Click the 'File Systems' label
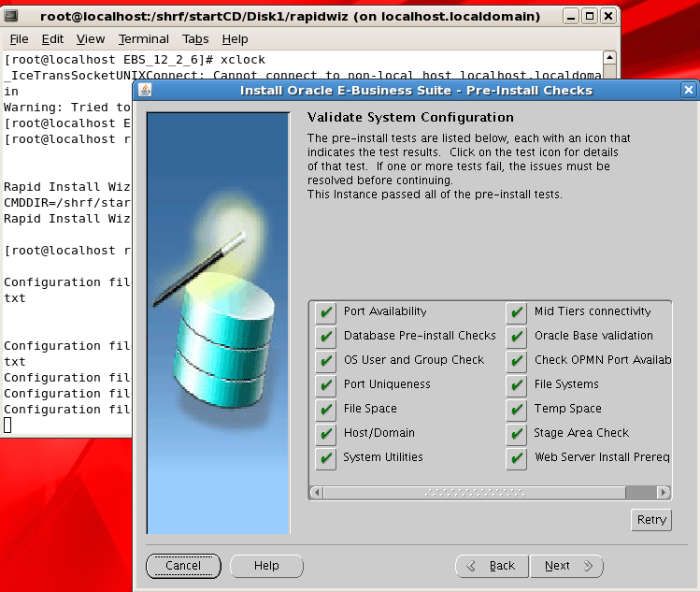 click(566, 383)
